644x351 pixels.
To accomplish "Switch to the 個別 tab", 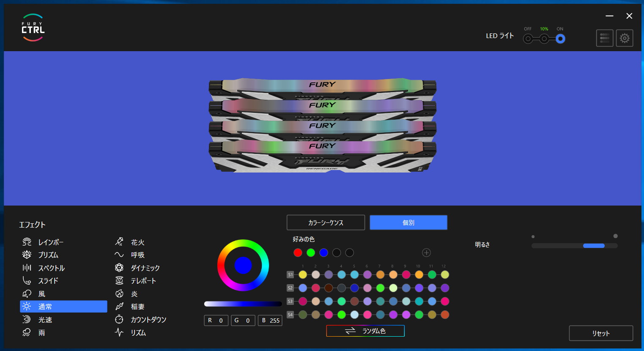I will coord(408,222).
